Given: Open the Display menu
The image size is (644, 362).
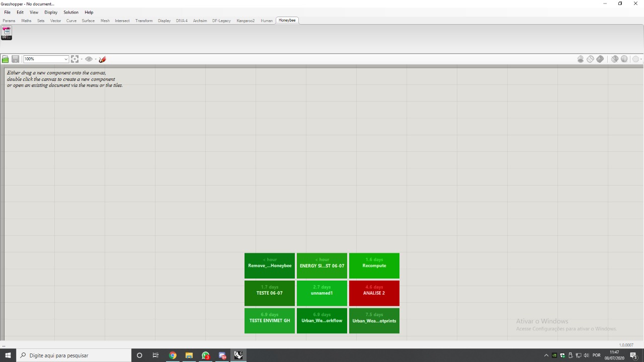Looking at the screenshot, I should (51, 12).
